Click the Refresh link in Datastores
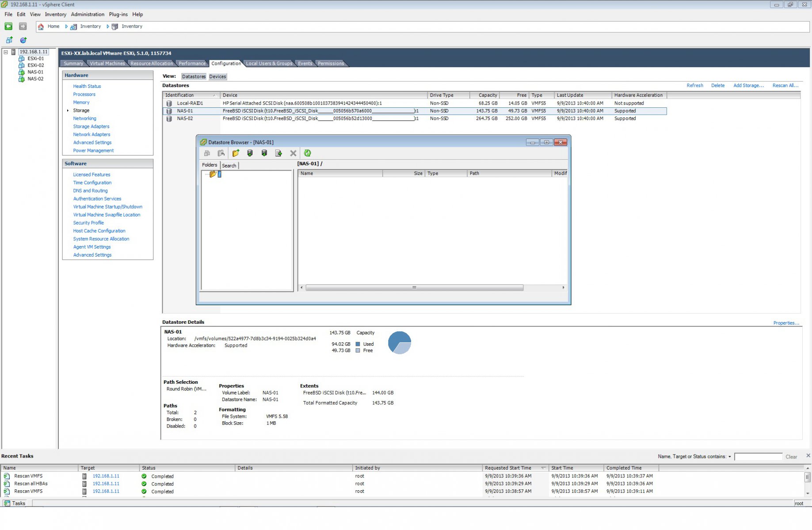This screenshot has width=812, height=530. click(x=695, y=86)
